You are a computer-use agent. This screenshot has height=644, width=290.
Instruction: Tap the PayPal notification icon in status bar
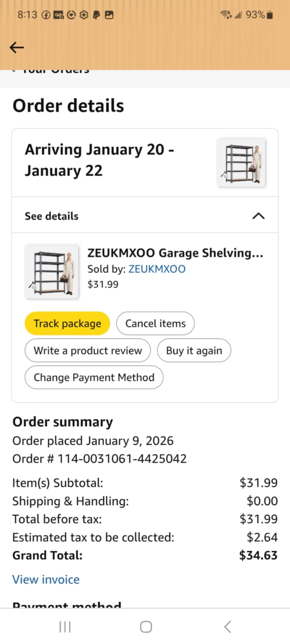tap(97, 15)
